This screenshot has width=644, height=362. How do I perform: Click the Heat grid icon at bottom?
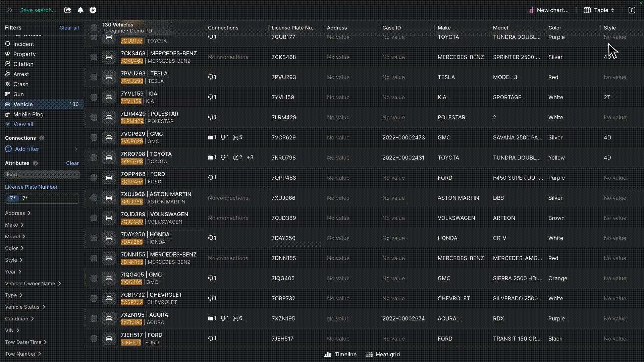tap(369, 355)
